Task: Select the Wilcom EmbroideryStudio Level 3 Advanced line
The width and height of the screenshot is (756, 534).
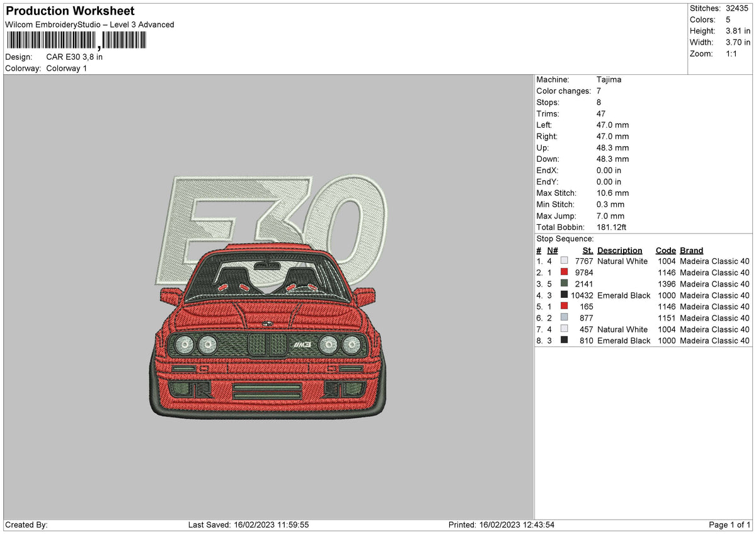Action: point(89,25)
